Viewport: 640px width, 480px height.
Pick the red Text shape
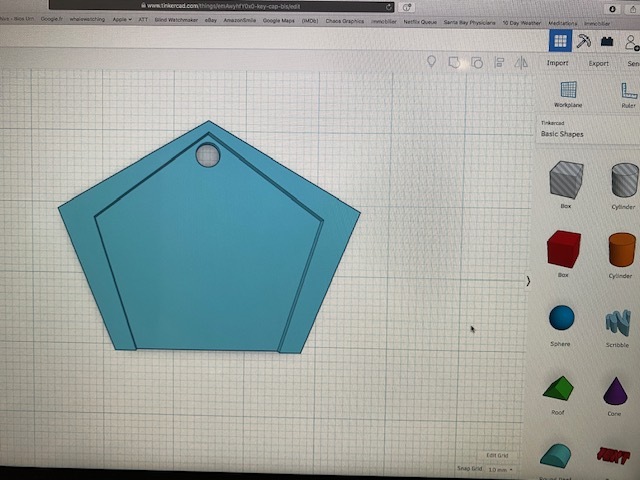tap(613, 456)
